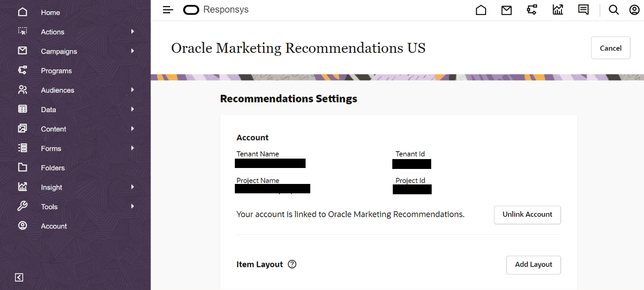Open the Home icon in top bar

point(481,10)
